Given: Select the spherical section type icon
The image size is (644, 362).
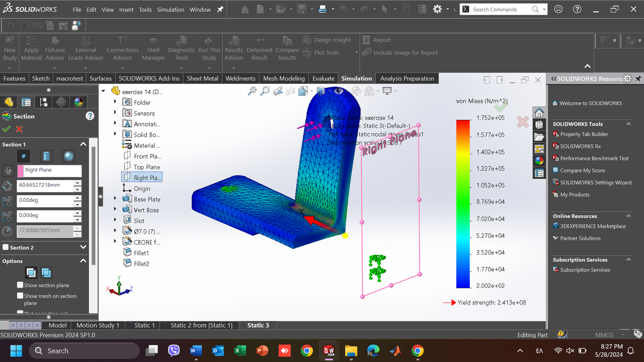Looking at the screenshot, I should (x=69, y=156).
